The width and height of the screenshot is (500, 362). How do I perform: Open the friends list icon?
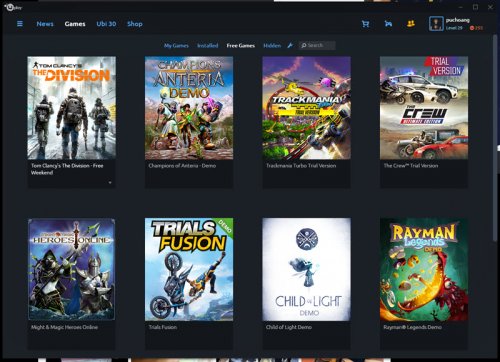[411, 24]
